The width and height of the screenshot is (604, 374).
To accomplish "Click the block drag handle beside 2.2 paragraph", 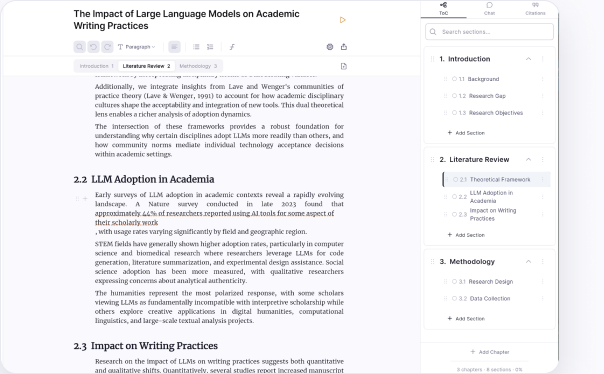I will [x=77, y=199].
